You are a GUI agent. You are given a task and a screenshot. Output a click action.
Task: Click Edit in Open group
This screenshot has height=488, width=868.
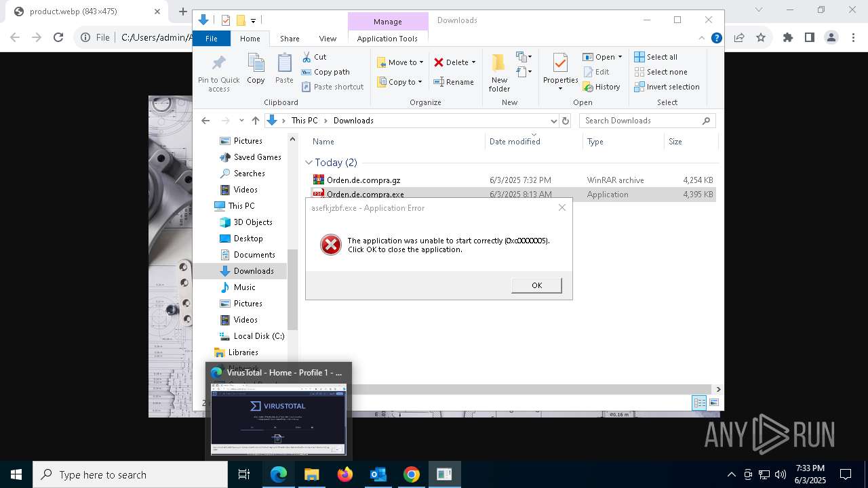(x=595, y=72)
